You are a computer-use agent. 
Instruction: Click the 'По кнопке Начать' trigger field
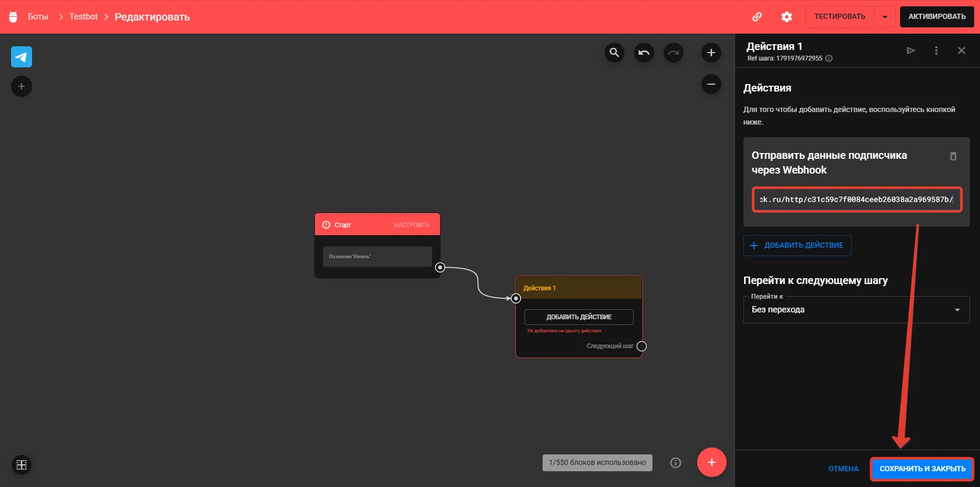tap(377, 257)
